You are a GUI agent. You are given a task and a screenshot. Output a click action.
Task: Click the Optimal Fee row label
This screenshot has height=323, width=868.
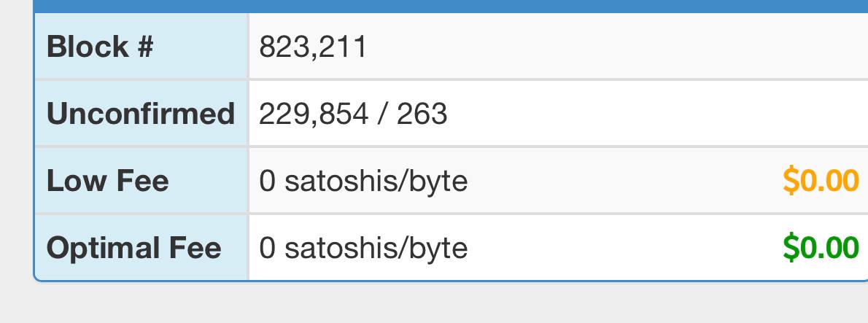pyautogui.click(x=134, y=248)
